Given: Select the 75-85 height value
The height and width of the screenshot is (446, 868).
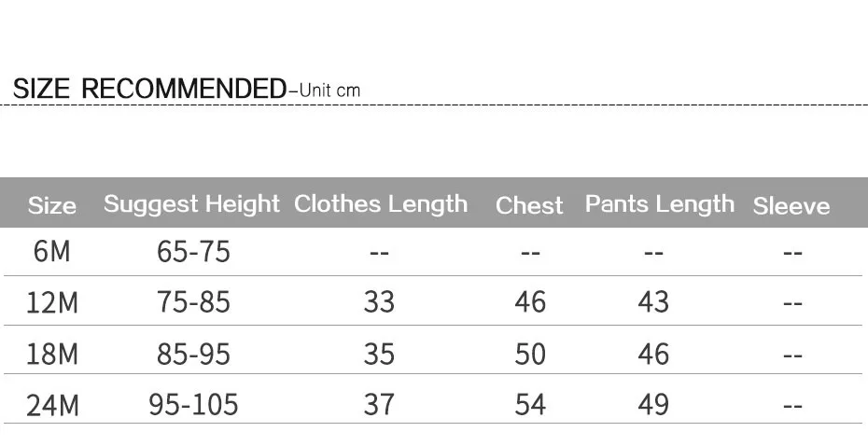Looking at the screenshot, I should [x=193, y=302].
